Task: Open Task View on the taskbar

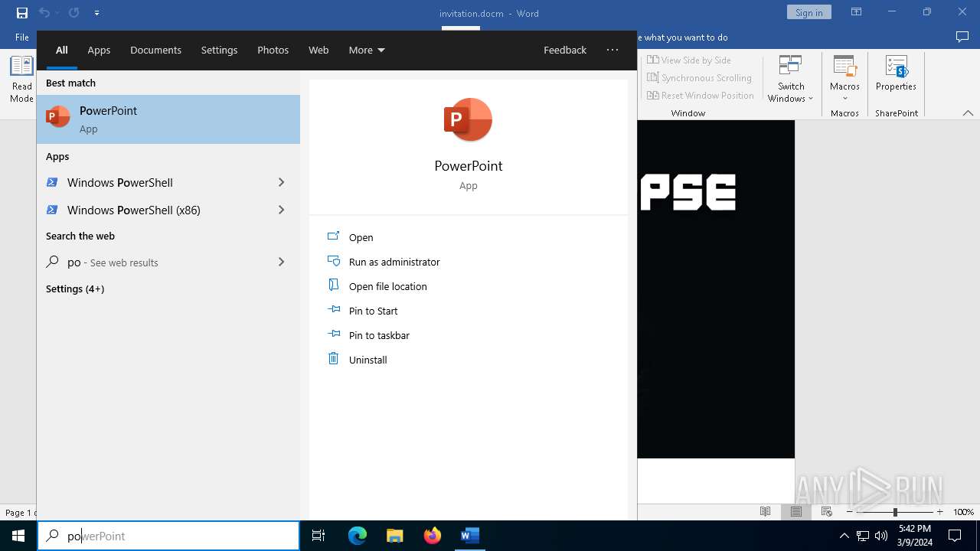Action: 318,536
